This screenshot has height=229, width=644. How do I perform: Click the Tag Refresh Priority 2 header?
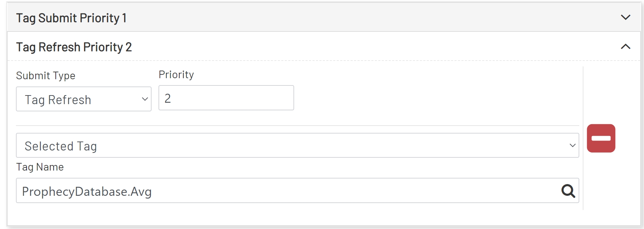(74, 47)
